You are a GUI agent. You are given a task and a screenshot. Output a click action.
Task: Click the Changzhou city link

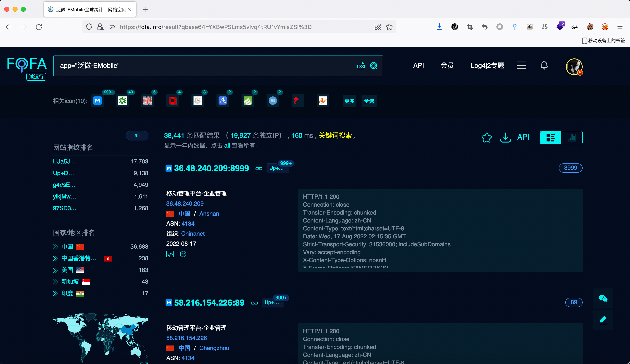pyautogui.click(x=214, y=348)
